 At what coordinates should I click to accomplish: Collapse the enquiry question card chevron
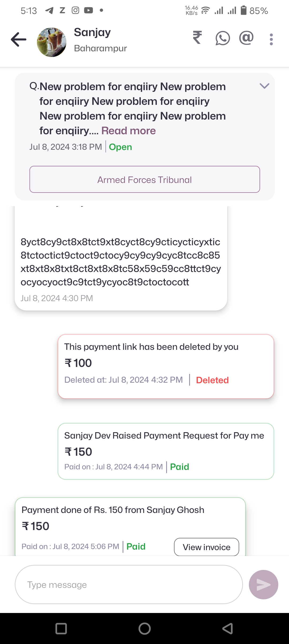tap(264, 86)
